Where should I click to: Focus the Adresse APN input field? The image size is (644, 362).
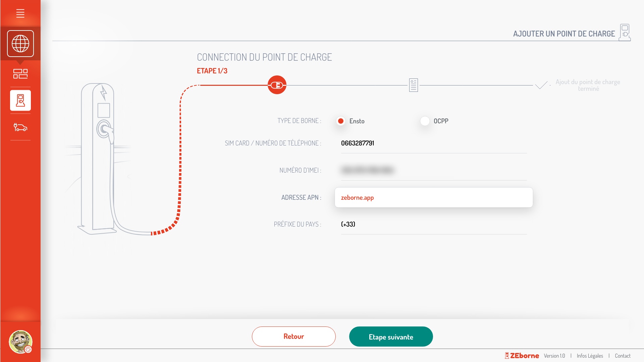[433, 197]
